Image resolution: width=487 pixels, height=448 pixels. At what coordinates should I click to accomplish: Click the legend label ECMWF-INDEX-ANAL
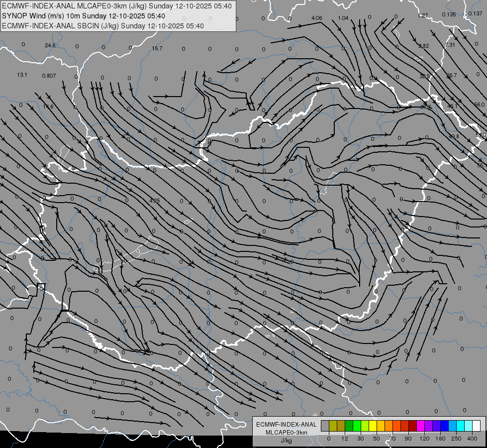point(286,425)
